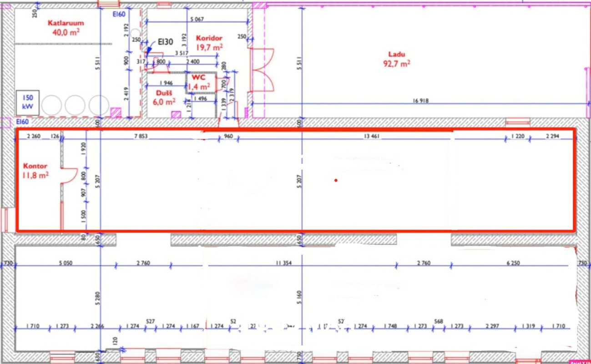Image resolution: width=591 pixels, height=364 pixels.
Task: Select the small red dot in highlighted room
Action: click(336, 180)
